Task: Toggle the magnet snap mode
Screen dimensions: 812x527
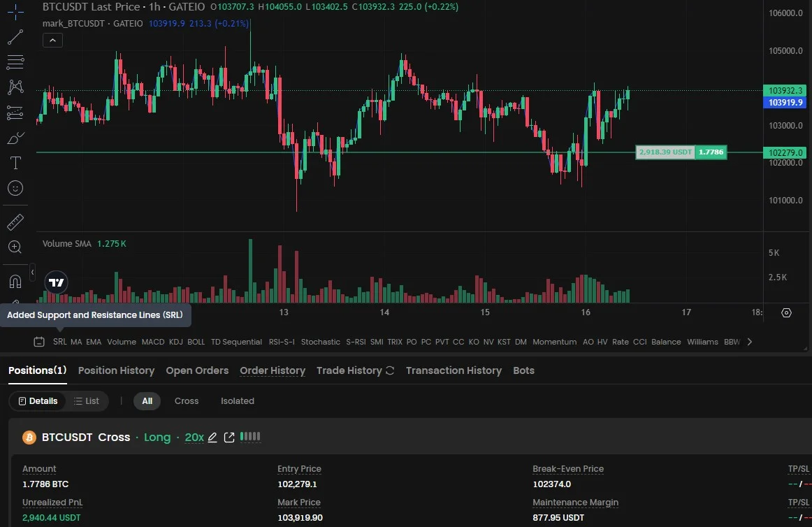Action: tap(15, 281)
